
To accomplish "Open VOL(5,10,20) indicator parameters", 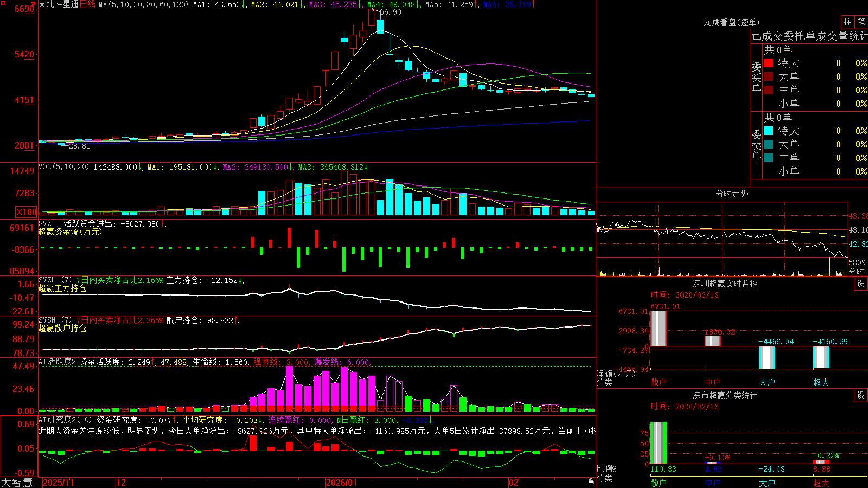I will [x=63, y=166].
